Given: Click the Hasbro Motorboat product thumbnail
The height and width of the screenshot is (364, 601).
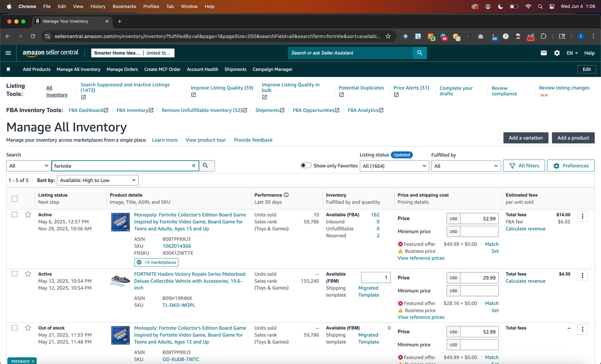Looking at the screenshot, I should click(120, 281).
